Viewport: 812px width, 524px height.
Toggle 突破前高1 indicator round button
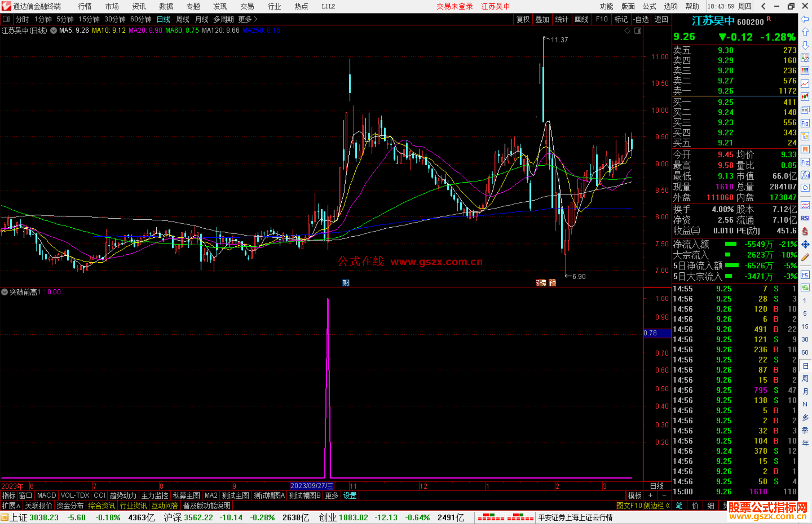[5, 292]
